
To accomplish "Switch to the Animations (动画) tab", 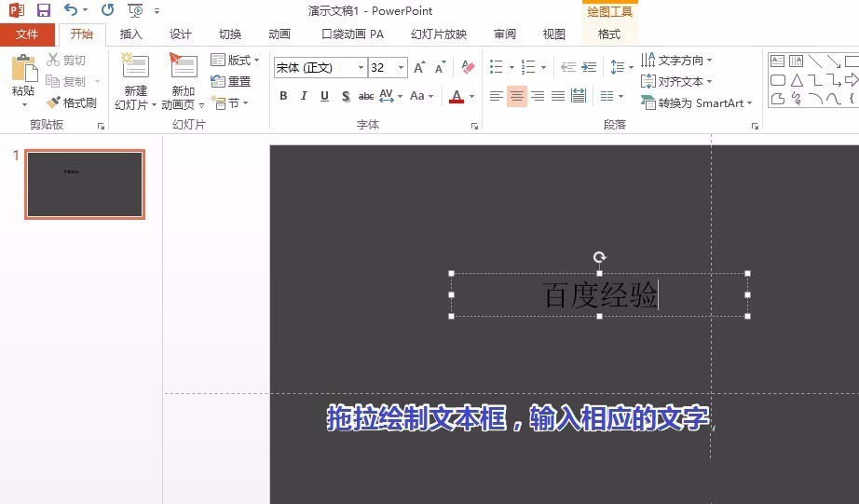I will click(x=280, y=34).
